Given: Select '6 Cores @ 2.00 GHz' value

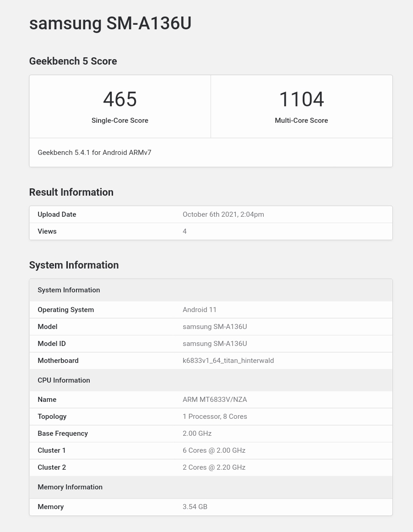Looking at the screenshot, I should tap(214, 450).
